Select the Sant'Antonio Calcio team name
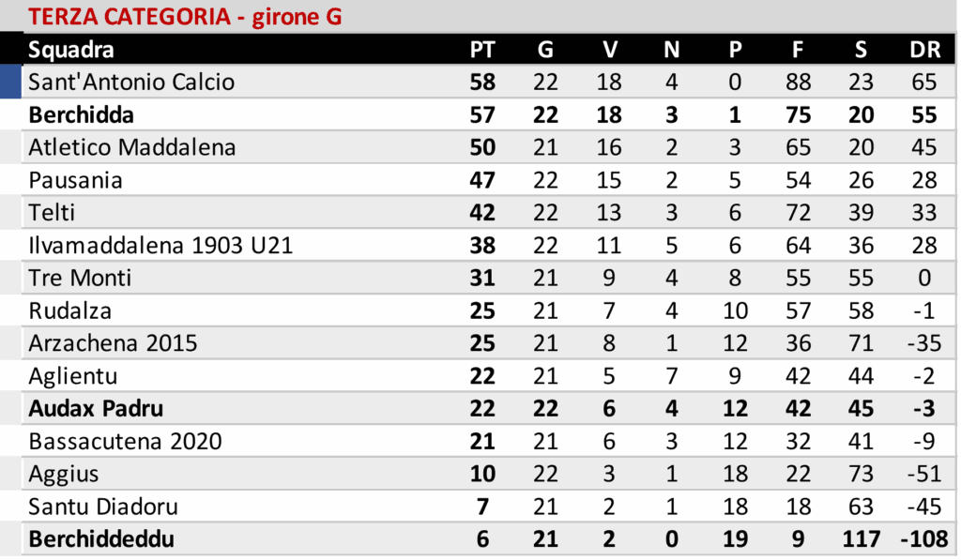961x560 pixels. point(131,83)
